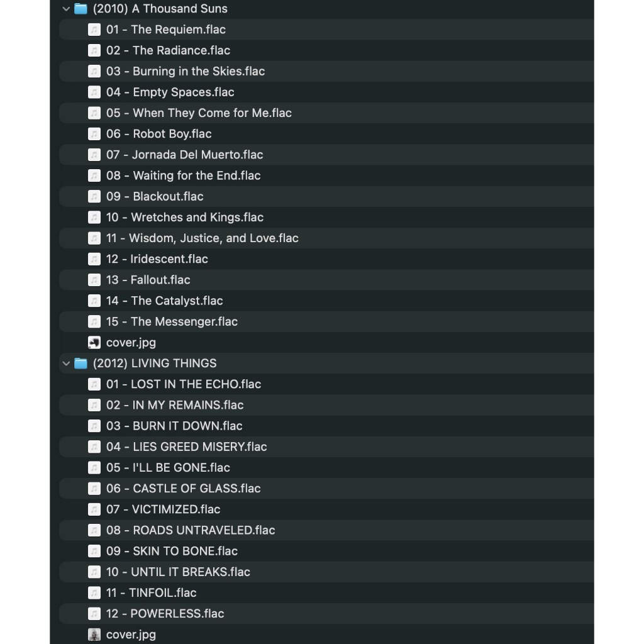Viewport: 644px width, 644px height.
Task: Click audio icon of Wisdom, Justice, and Love.flac
Action: [94, 238]
